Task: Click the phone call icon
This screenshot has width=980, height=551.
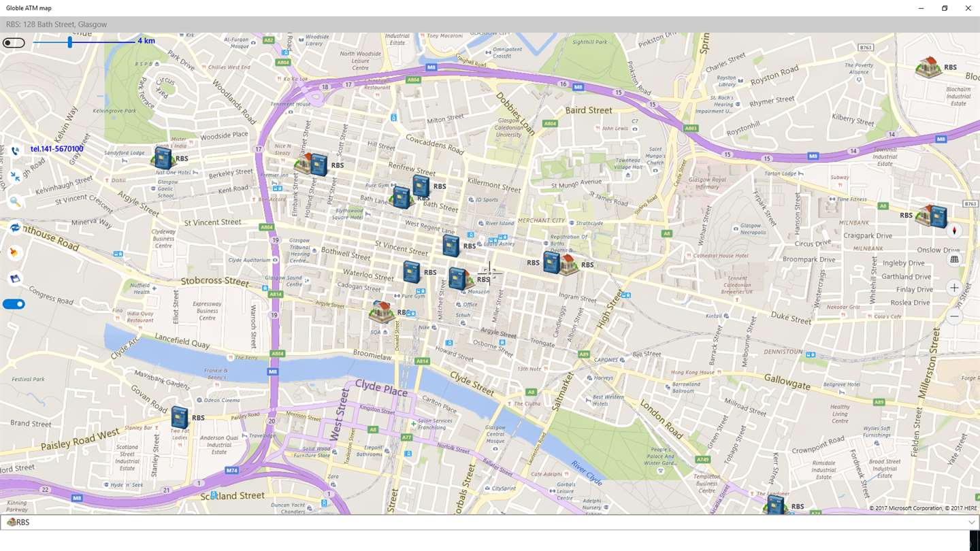Action: click(x=15, y=151)
